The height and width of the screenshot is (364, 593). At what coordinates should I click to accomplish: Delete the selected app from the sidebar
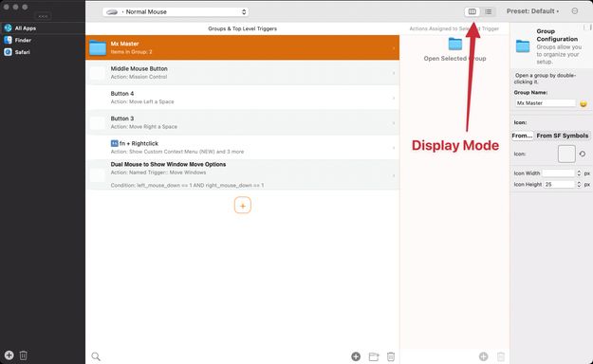click(x=23, y=355)
